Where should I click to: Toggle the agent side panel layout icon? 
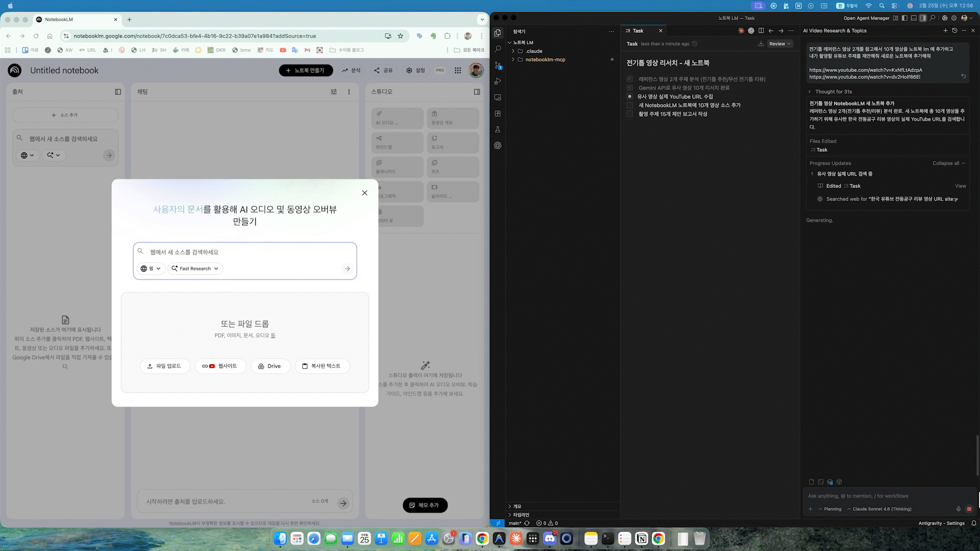coord(923,18)
